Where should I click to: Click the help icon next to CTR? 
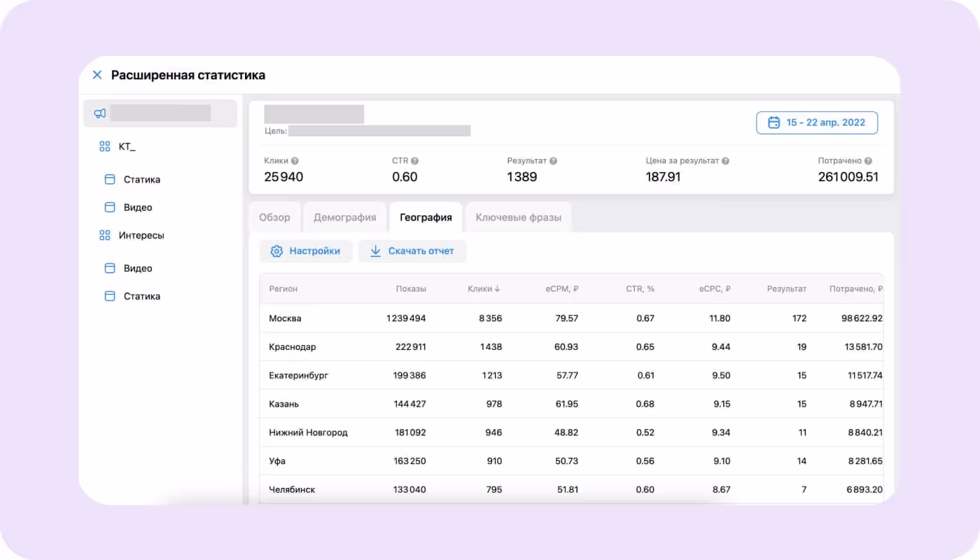click(414, 161)
